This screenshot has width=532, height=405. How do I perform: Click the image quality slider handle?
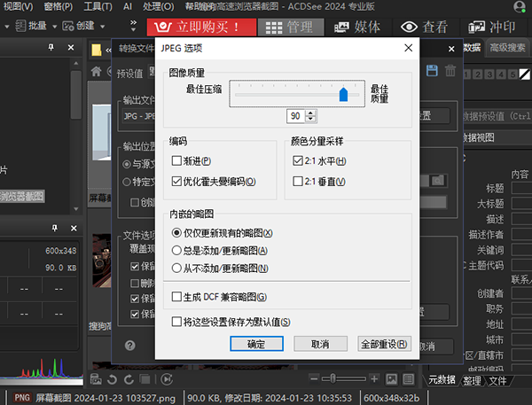click(343, 94)
